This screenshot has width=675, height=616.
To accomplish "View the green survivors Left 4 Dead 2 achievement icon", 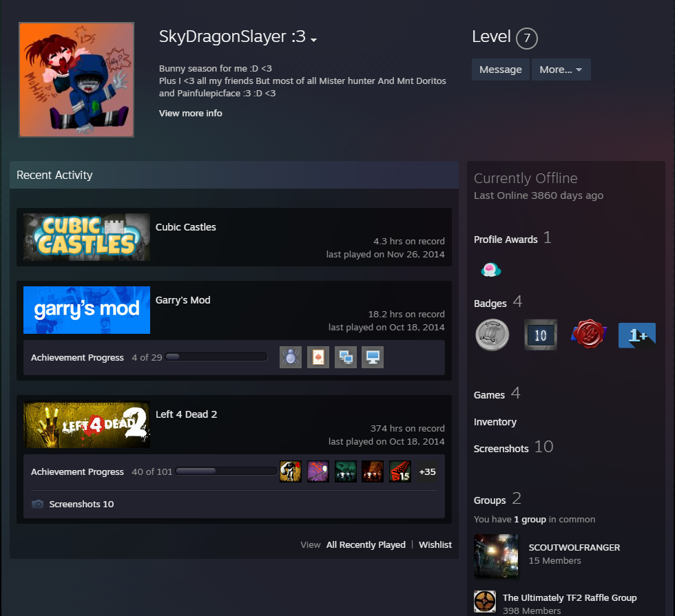I will (346, 471).
